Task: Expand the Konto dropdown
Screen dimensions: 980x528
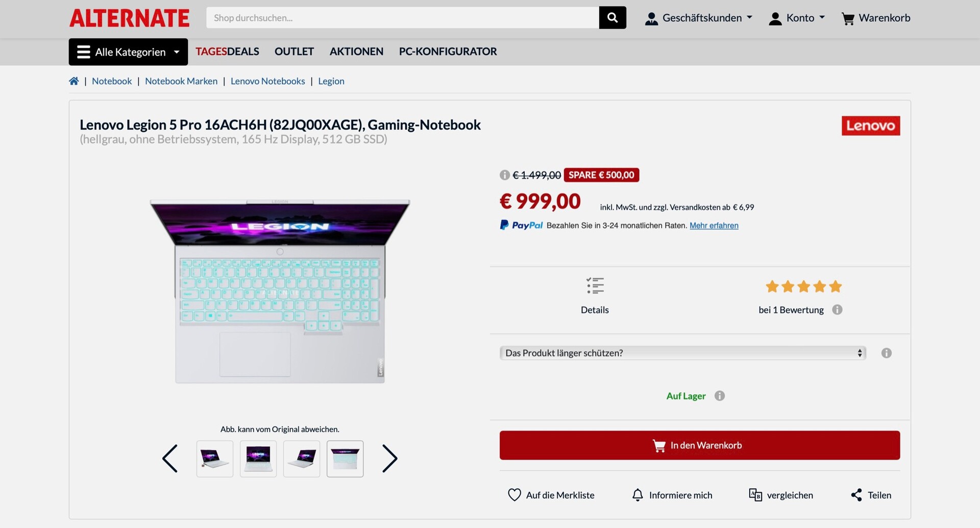Action: pos(797,18)
